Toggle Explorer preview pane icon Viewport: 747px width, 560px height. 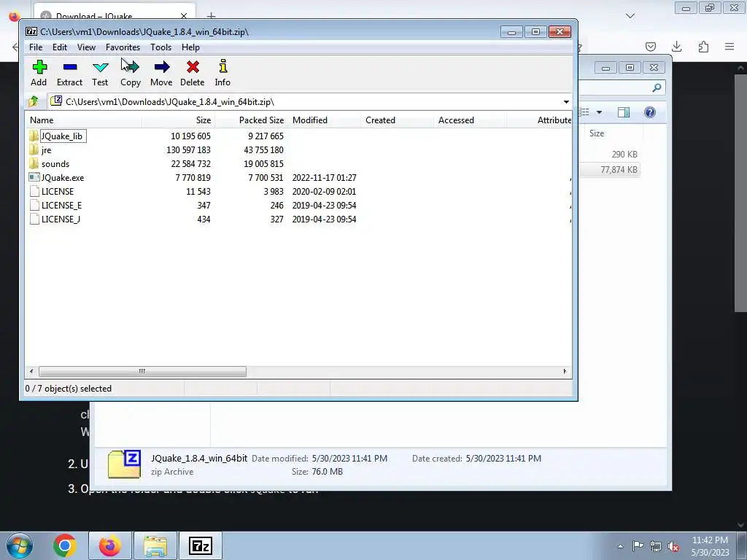pos(624,112)
